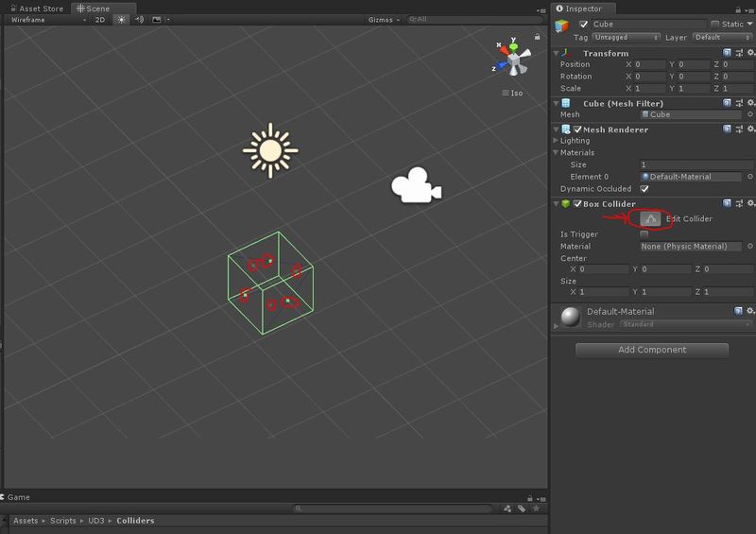Collapse the Cube (Mesh Filter) component

tap(556, 103)
